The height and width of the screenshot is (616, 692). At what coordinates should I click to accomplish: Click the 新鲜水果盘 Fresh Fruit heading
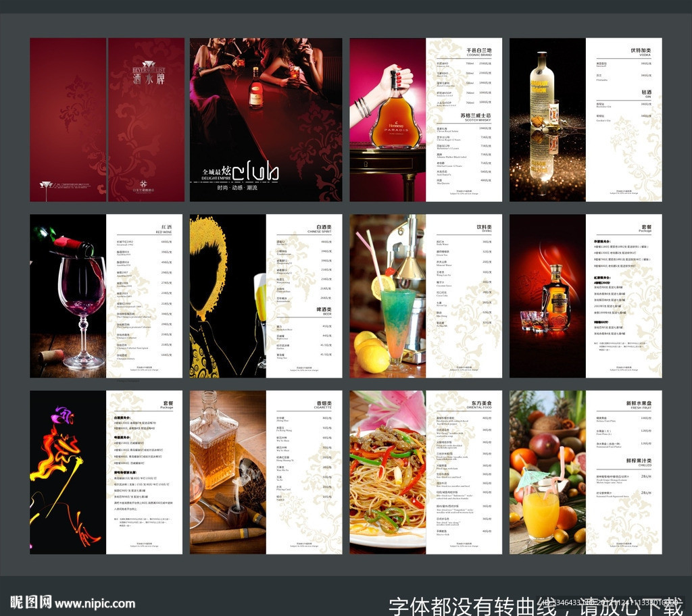point(639,405)
